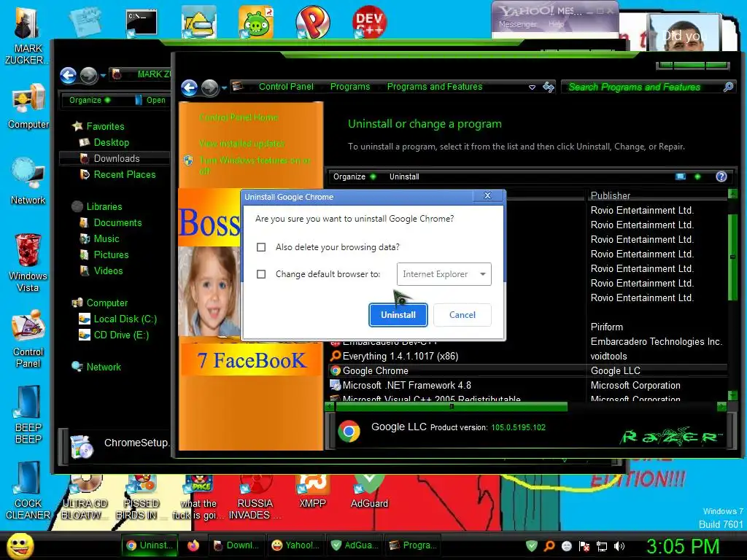The width and height of the screenshot is (747, 560).
Task: Open recent pages dropdown beside Forward arrow
Action: tap(225, 88)
